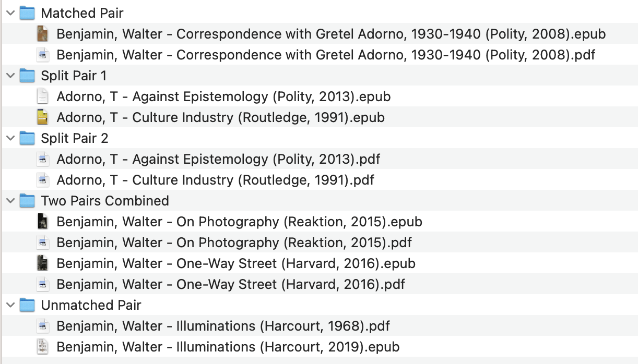Collapse the Split Pair 2 disclosure arrow
638x364 pixels.
click(10, 138)
